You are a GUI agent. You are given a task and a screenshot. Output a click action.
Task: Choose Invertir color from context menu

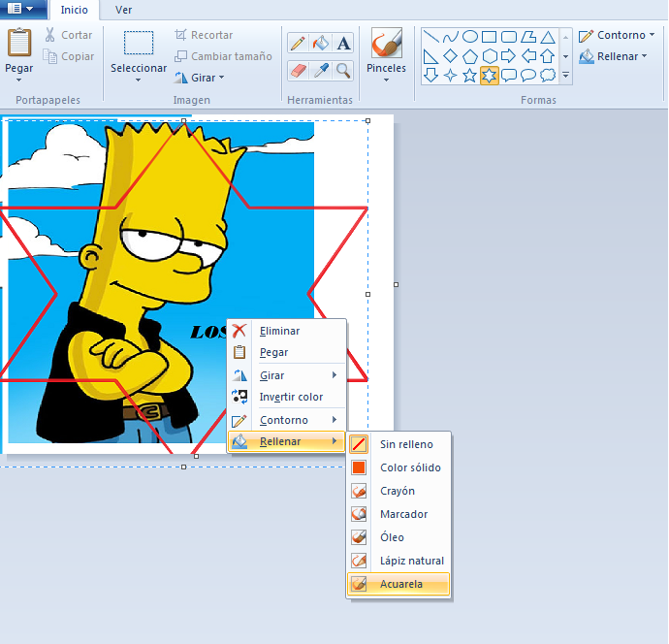point(286,397)
